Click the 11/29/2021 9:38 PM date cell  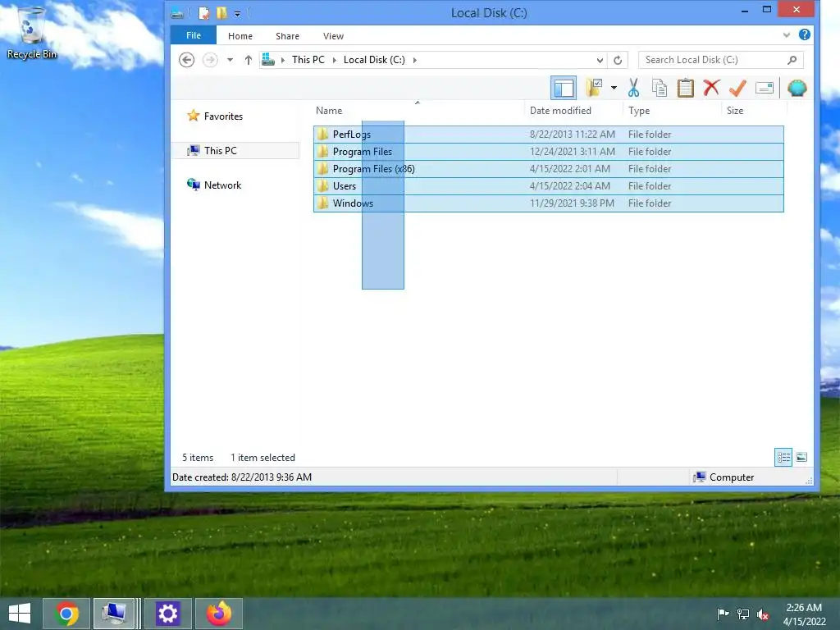572,203
